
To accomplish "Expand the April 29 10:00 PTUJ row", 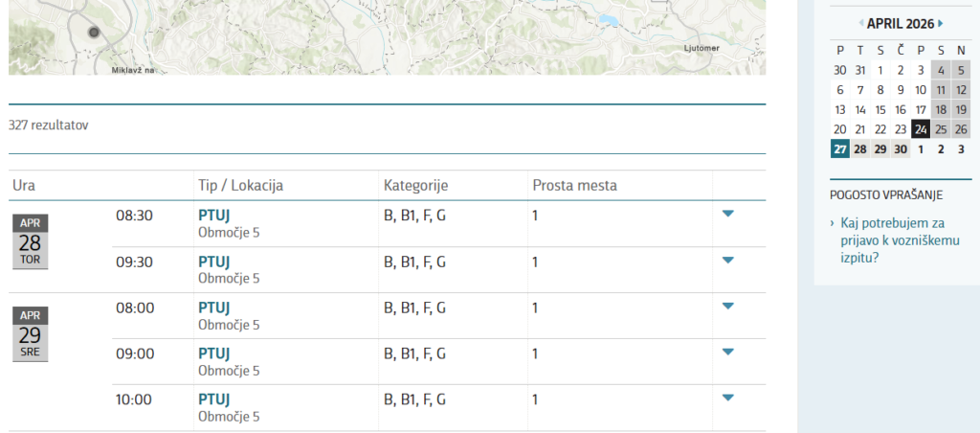I will [x=727, y=398].
